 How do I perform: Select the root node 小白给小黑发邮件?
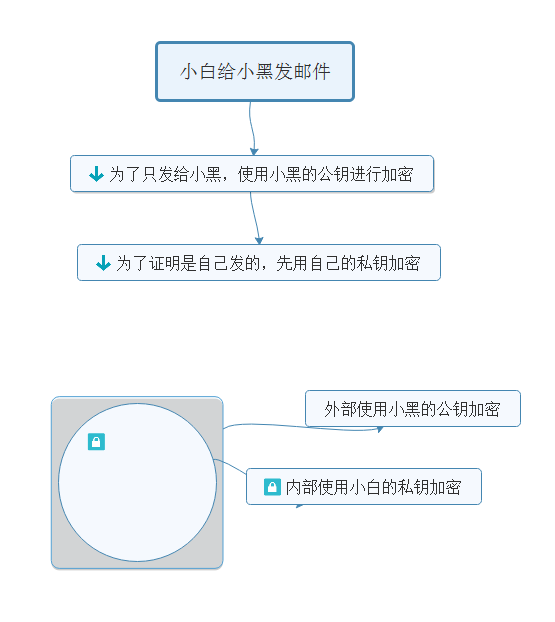[x=255, y=71]
